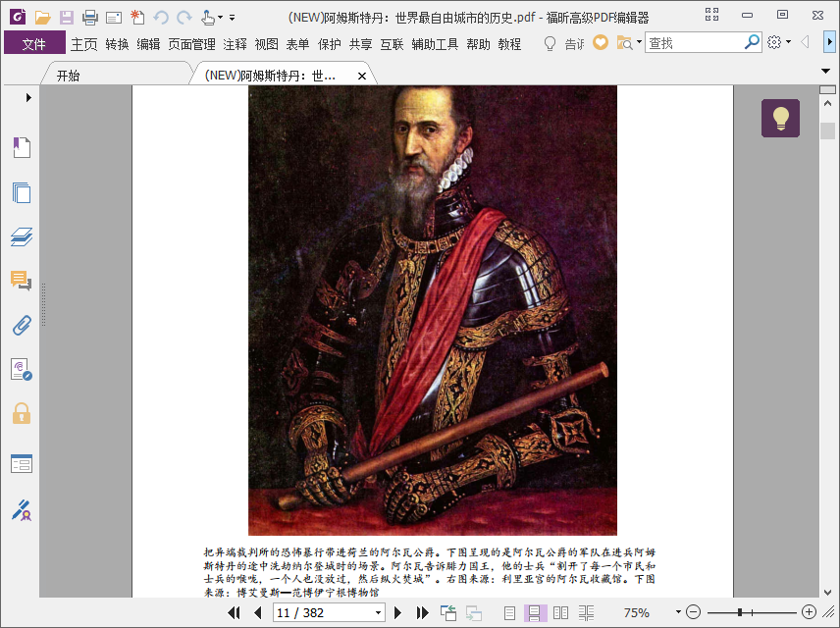Image resolution: width=840 pixels, height=628 pixels.
Task: Click the zoom in plus button
Action: pyautogui.click(x=809, y=611)
